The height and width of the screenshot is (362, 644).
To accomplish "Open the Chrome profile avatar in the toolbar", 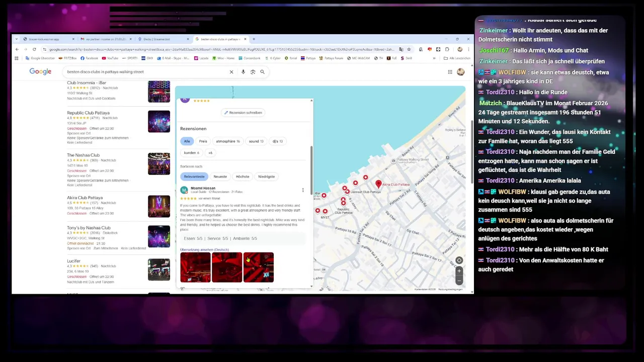I will point(460,49).
